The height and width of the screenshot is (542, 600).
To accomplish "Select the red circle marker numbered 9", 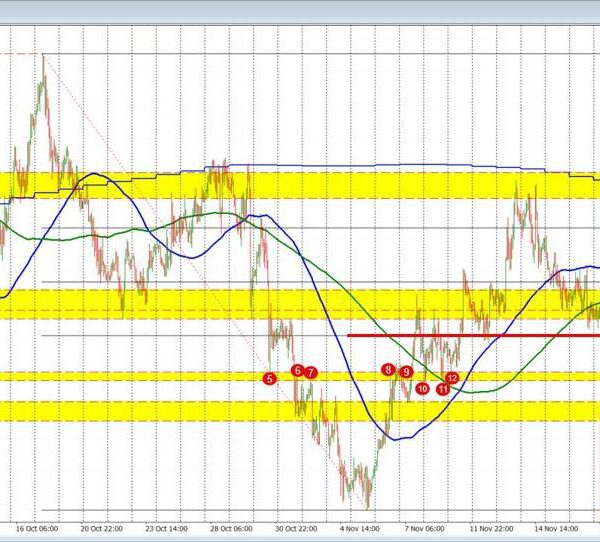I will (406, 372).
